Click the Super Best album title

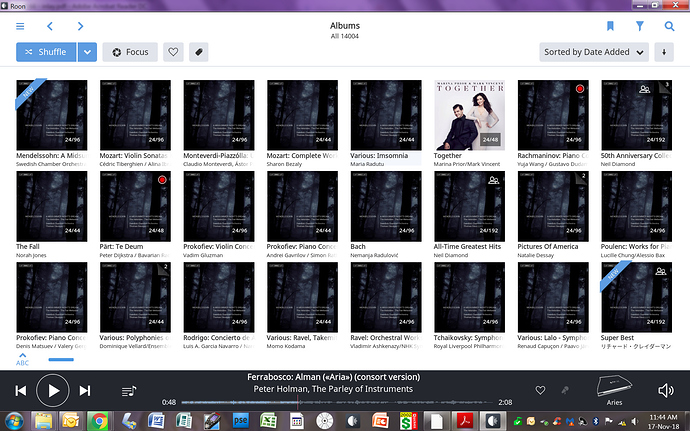pyautogui.click(x=617, y=338)
